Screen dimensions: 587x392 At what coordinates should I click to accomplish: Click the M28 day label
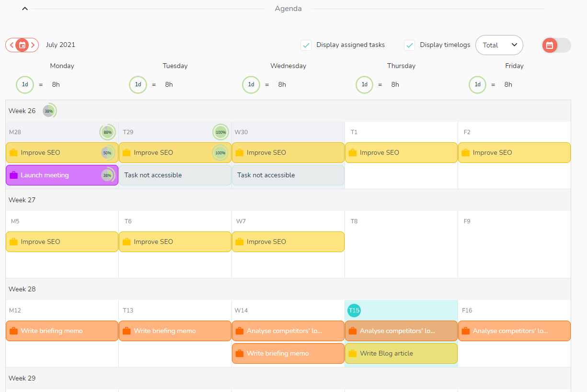point(15,132)
